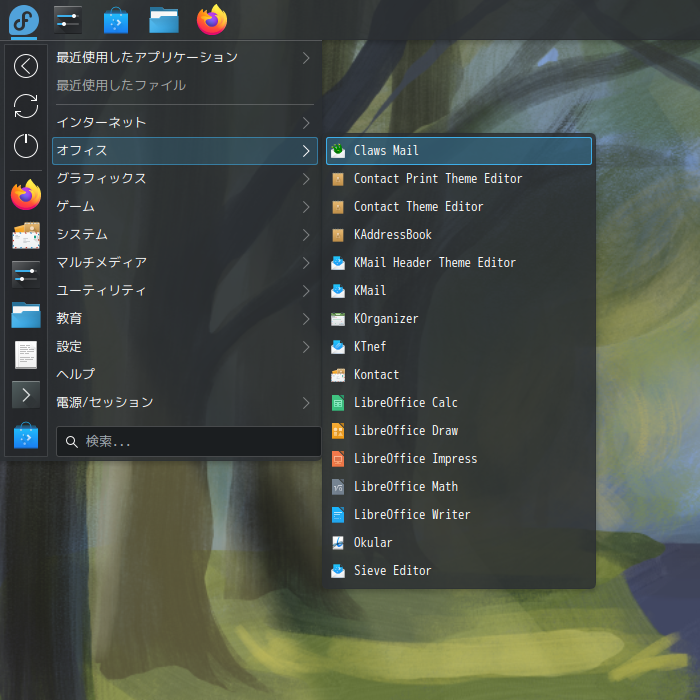
Task: Click the back arrow circle icon in sidebar
Action: tap(26, 66)
